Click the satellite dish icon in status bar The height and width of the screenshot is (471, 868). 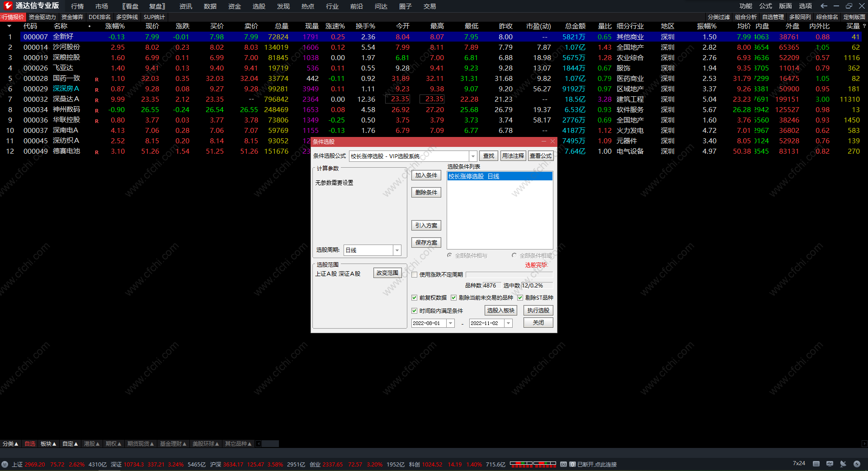[843, 464]
